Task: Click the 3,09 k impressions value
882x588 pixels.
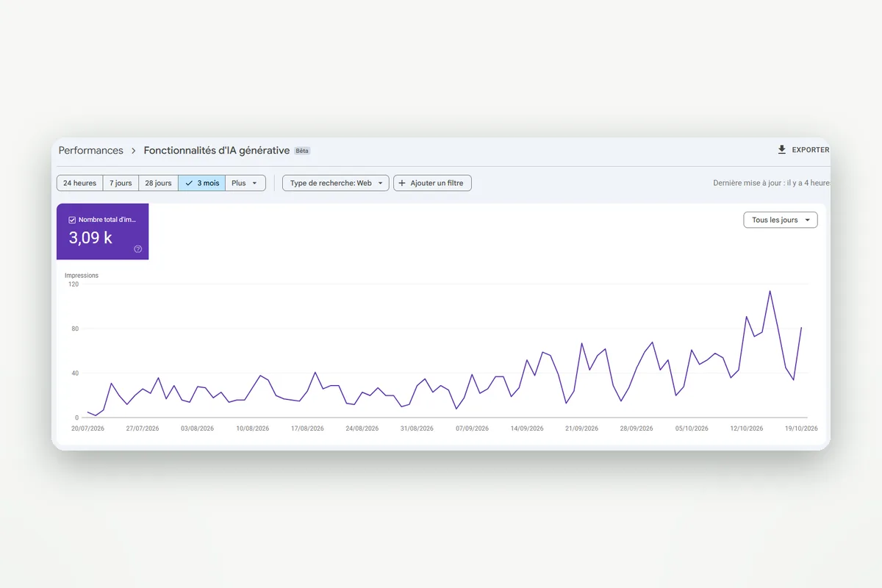Action: click(90, 237)
